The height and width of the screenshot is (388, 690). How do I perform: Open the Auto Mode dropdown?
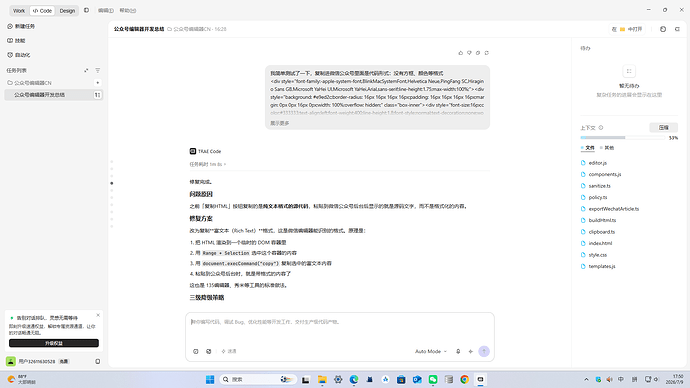[431, 351]
